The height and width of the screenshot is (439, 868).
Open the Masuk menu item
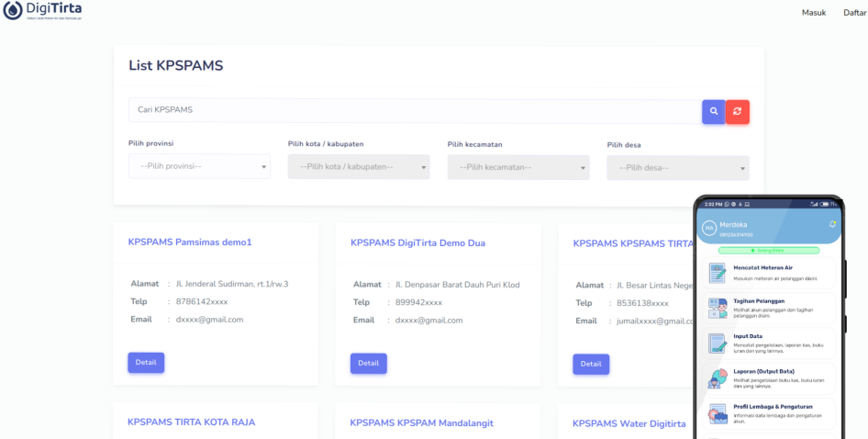814,13
